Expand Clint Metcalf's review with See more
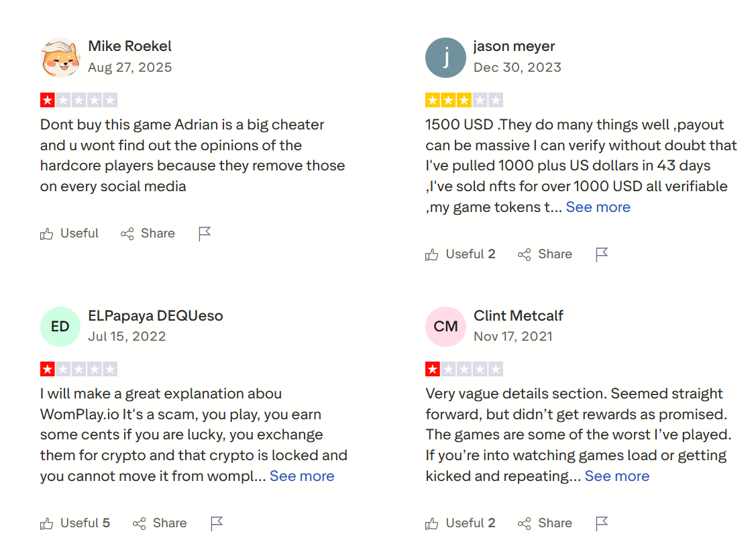This screenshot has width=756, height=540. pos(616,476)
